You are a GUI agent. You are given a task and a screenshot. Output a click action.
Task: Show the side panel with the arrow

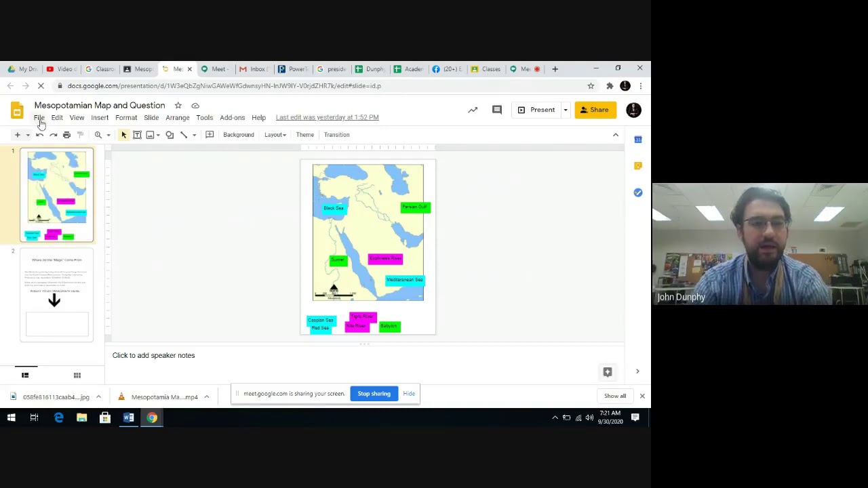637,371
